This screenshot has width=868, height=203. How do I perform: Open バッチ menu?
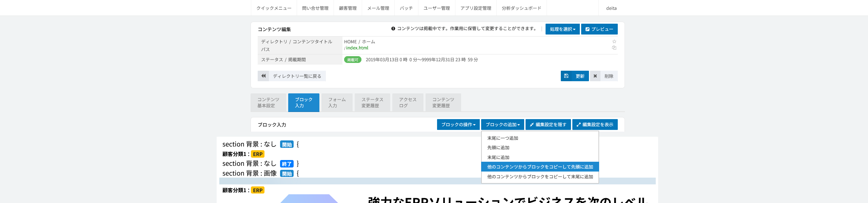[x=406, y=8]
